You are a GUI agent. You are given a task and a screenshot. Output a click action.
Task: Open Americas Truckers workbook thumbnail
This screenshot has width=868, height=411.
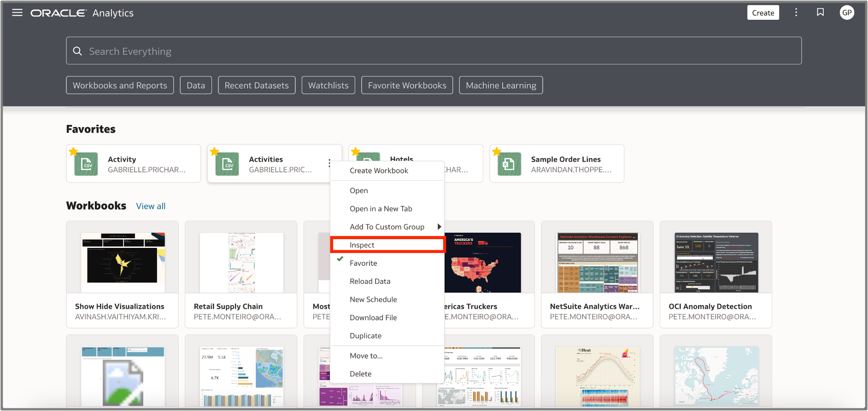[482, 262]
